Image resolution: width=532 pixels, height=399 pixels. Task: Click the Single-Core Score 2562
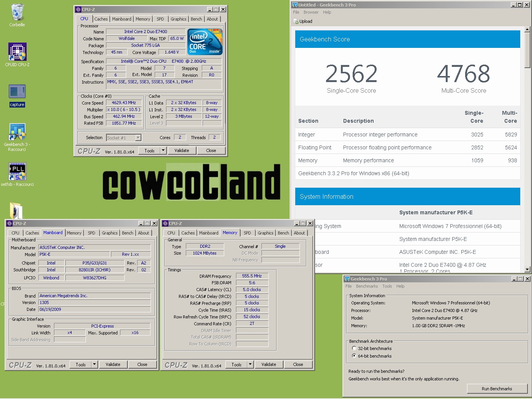[351, 74]
